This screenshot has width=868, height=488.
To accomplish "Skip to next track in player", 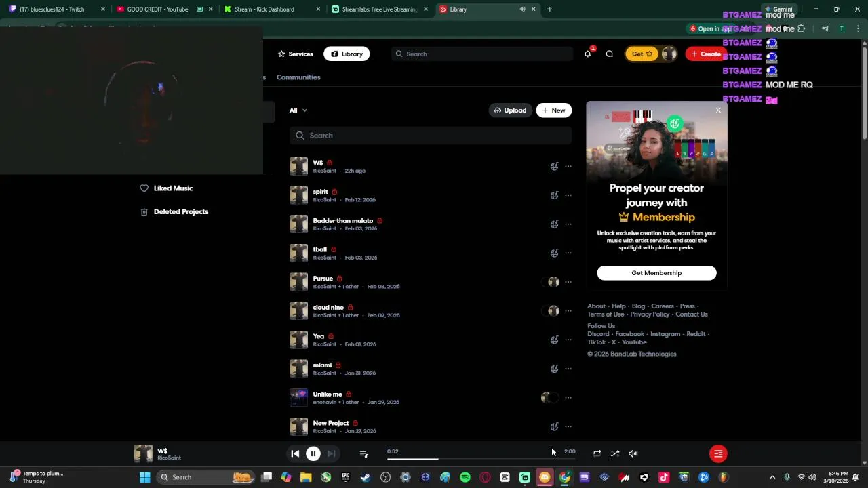I will click(331, 453).
